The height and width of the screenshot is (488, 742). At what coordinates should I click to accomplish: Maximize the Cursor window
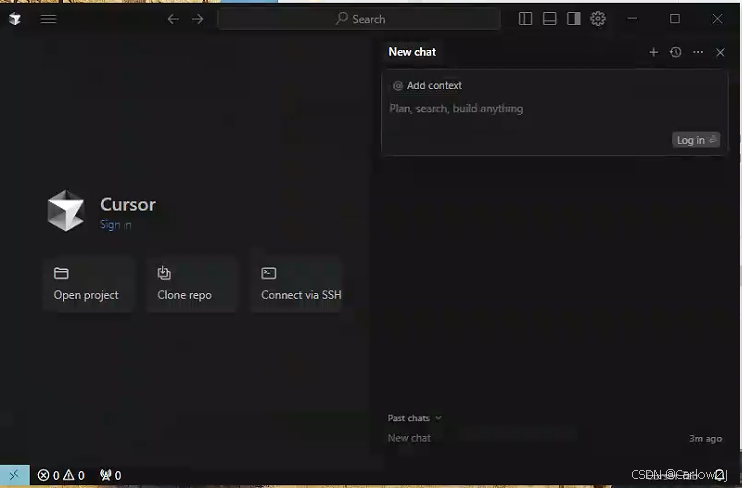click(675, 19)
